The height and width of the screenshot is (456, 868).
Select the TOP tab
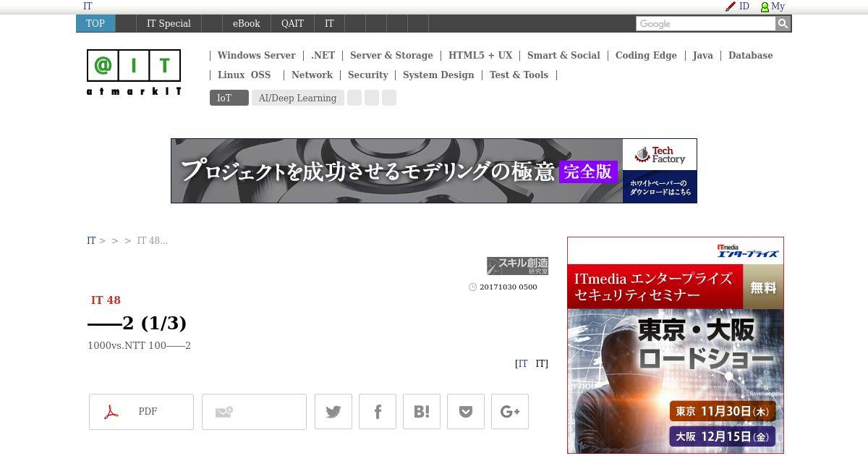click(95, 23)
